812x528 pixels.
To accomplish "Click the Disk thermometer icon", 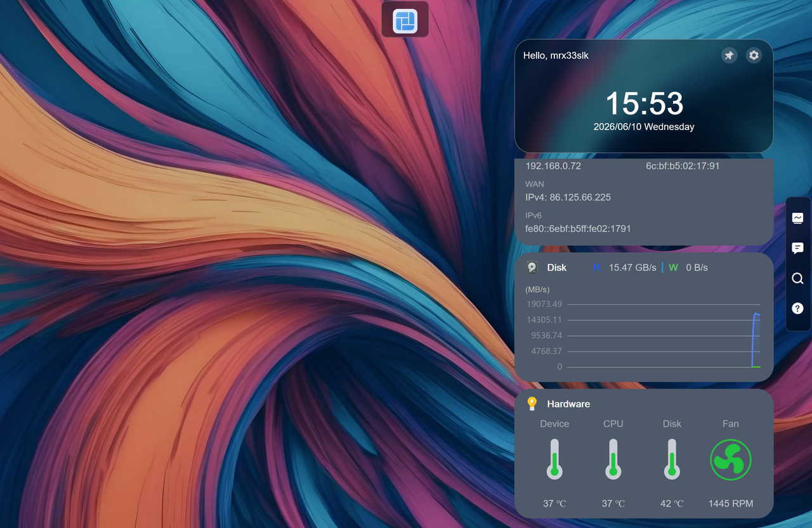I will 672,459.
